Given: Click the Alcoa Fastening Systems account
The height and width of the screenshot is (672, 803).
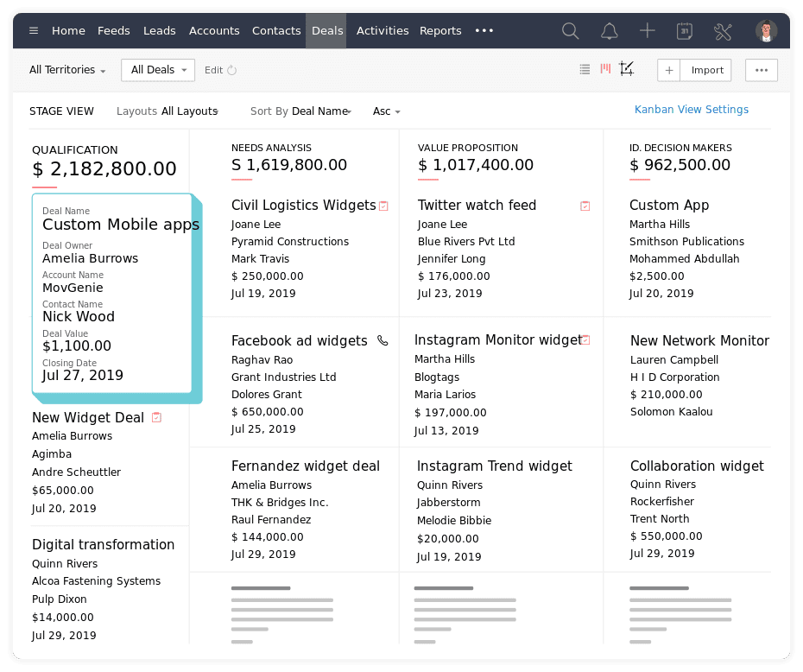Looking at the screenshot, I should click(97, 581).
